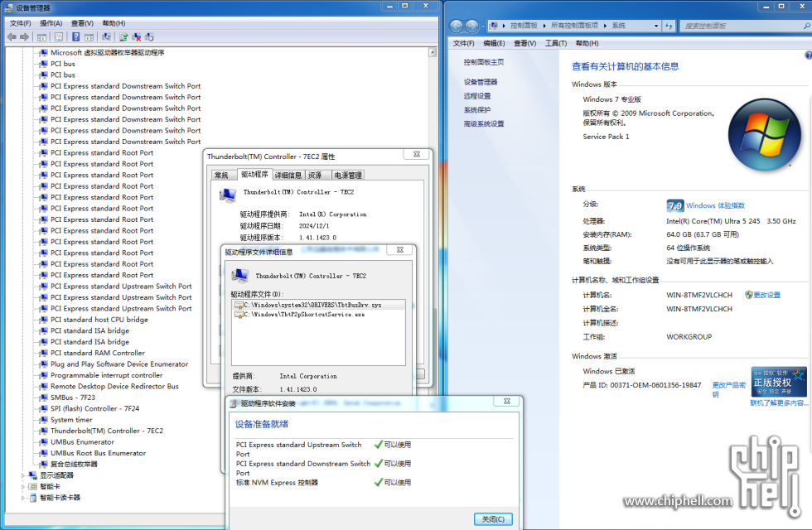The width and height of the screenshot is (812, 530).
Task: Expand the 智能卡读卡器 tree node
Action: (x=23, y=498)
